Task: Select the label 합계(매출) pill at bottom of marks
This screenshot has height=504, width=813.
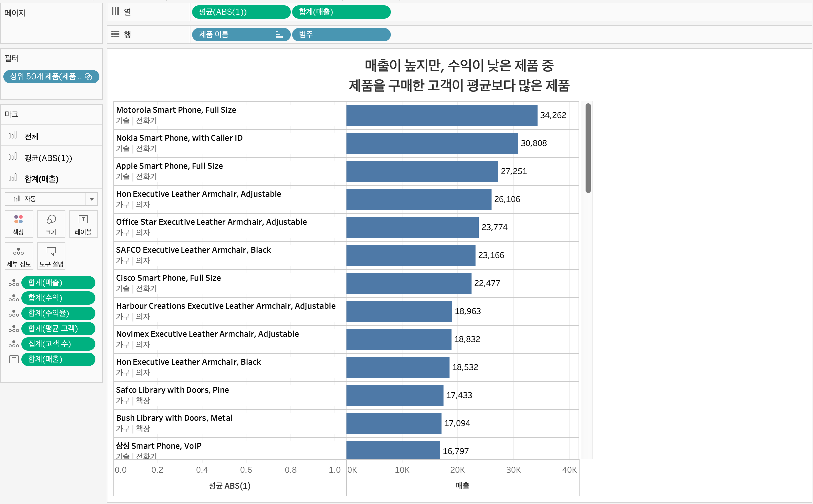Action: [58, 359]
